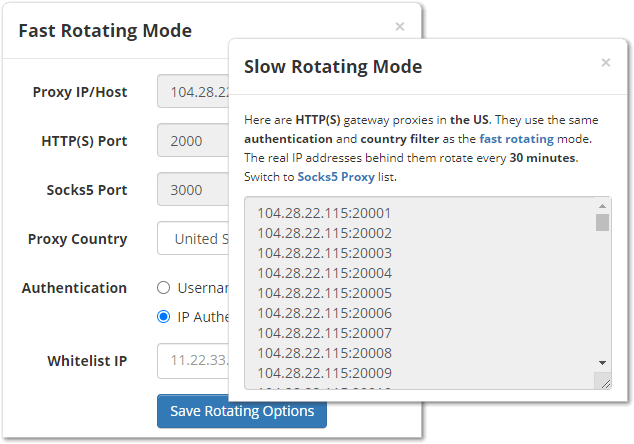The image size is (634, 444).
Task: Open the Proxy Country dropdown
Action: click(193, 238)
